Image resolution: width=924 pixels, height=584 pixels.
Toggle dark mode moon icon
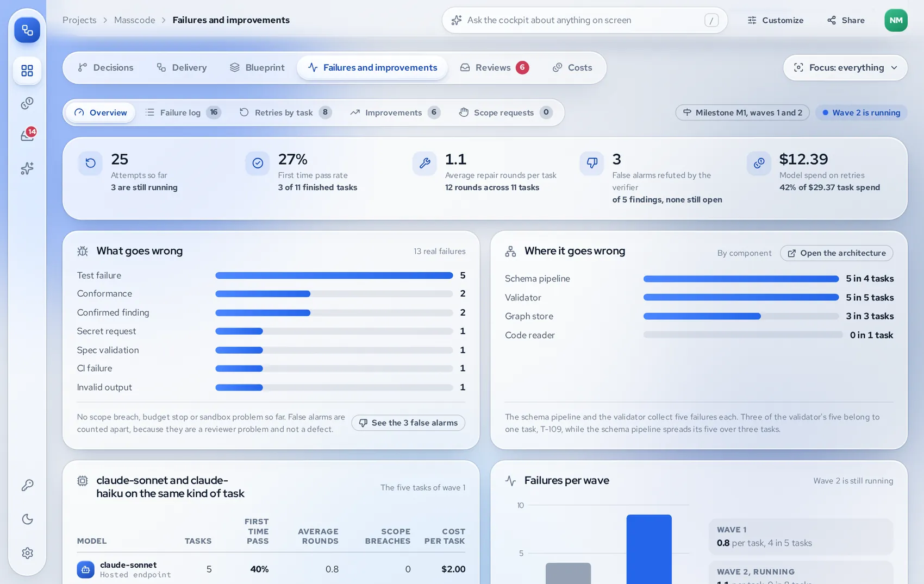click(27, 519)
